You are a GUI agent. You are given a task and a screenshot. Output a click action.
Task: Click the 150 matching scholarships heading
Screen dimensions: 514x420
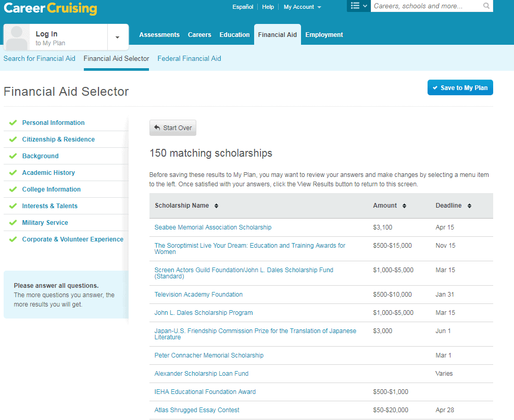pos(211,154)
